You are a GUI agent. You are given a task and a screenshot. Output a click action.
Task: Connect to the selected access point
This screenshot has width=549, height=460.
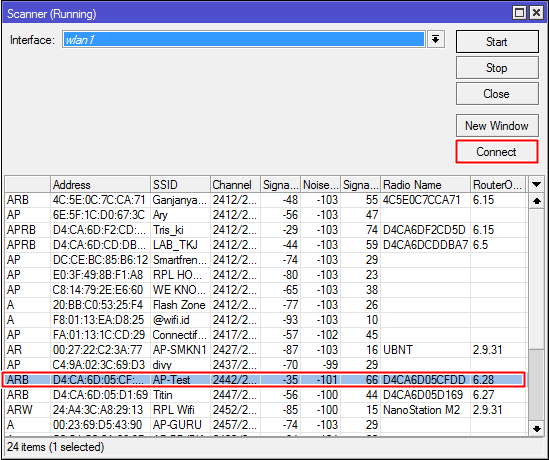coord(497,152)
